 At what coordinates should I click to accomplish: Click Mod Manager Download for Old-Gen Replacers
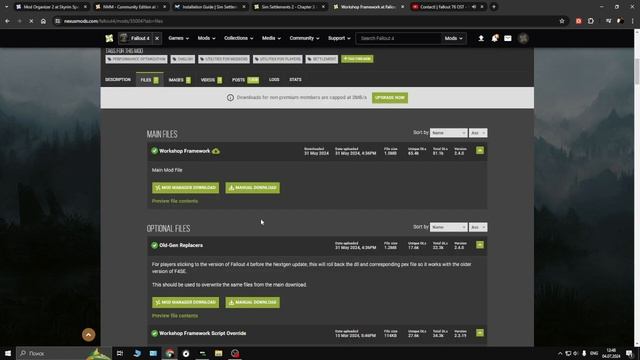pos(185,302)
